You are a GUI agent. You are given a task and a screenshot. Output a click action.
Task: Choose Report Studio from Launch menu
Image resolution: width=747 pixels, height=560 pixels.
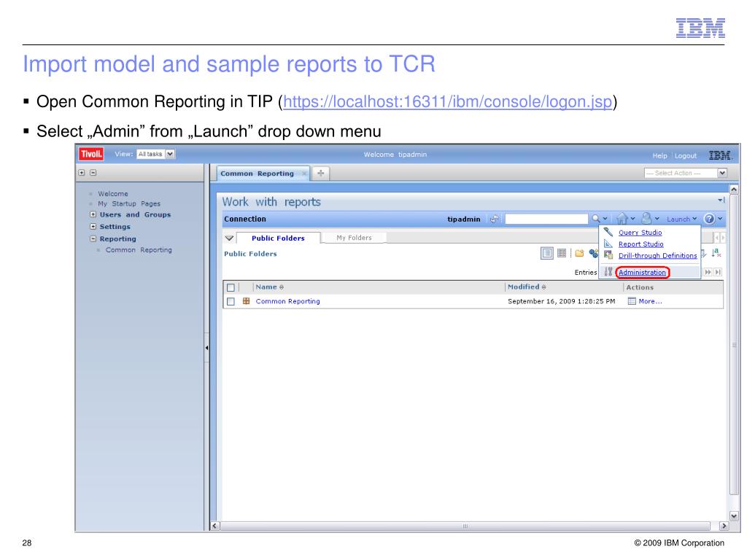(640, 244)
